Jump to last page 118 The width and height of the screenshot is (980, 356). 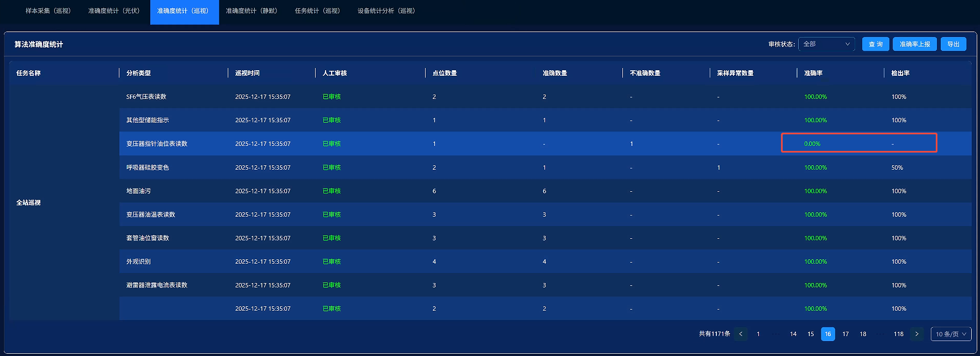[x=898, y=334]
